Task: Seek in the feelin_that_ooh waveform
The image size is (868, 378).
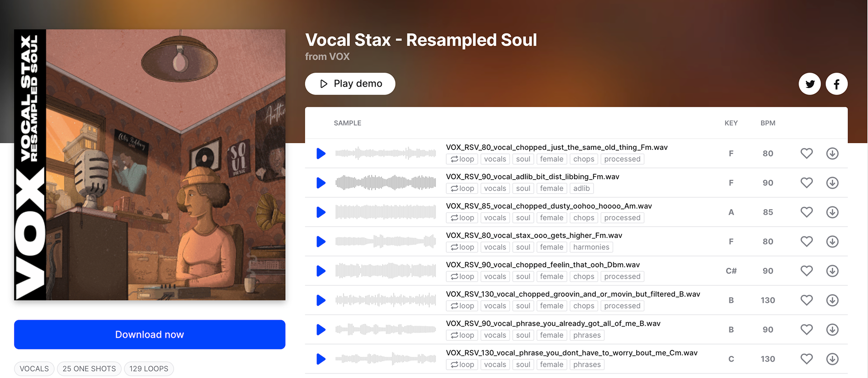Action: click(386, 271)
